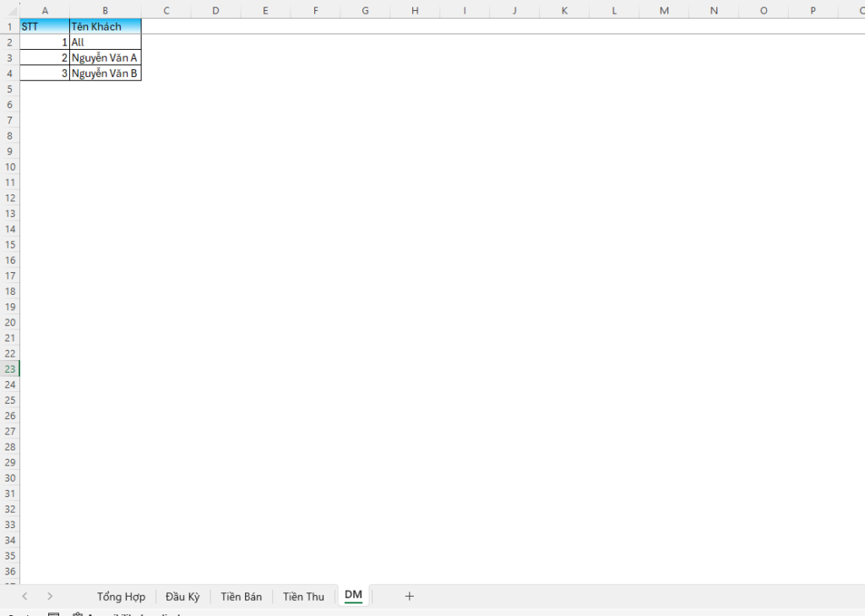Image resolution: width=865 pixels, height=616 pixels.
Task: Open the Tổng Hợp sheet tab
Action: click(121, 597)
